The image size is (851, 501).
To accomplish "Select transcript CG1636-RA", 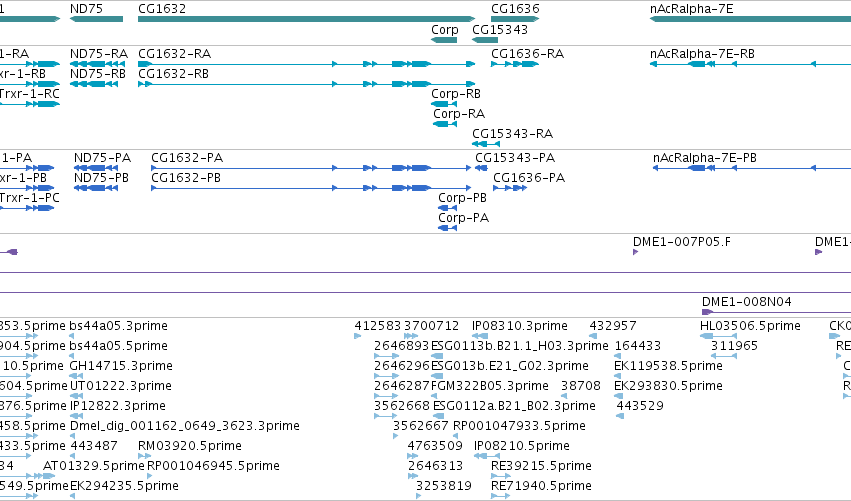I will click(528, 54).
